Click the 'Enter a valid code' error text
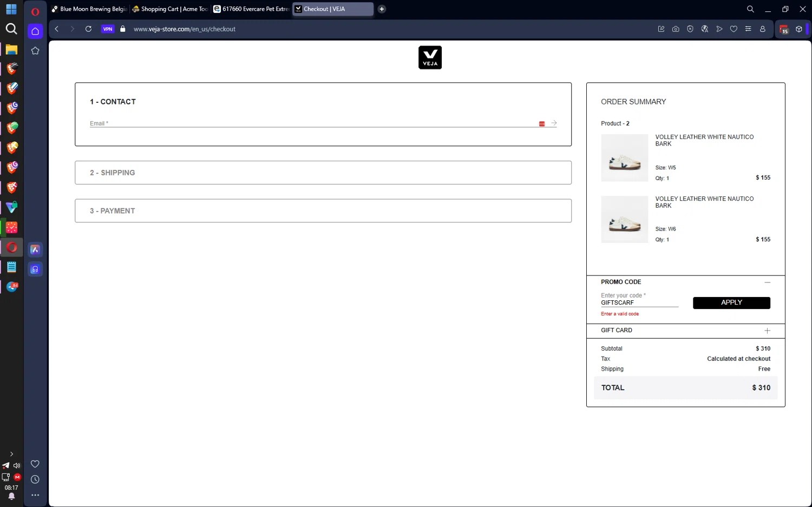Screen dimensions: 812x507 pyautogui.click(x=620, y=314)
